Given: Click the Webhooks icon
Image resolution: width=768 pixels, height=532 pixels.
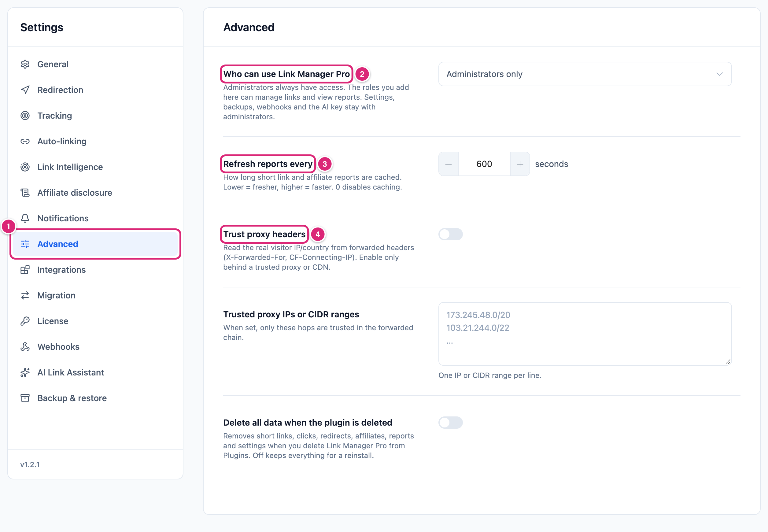Looking at the screenshot, I should point(25,346).
